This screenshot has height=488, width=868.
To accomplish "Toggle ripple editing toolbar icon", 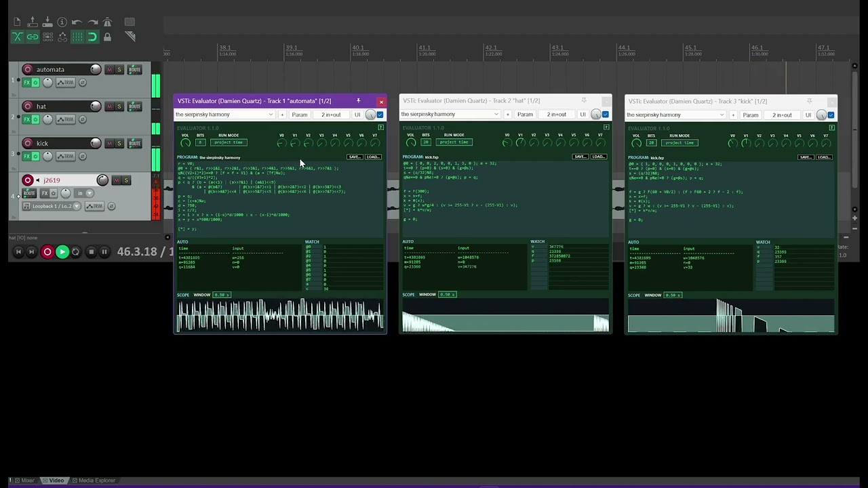I will [x=47, y=37].
